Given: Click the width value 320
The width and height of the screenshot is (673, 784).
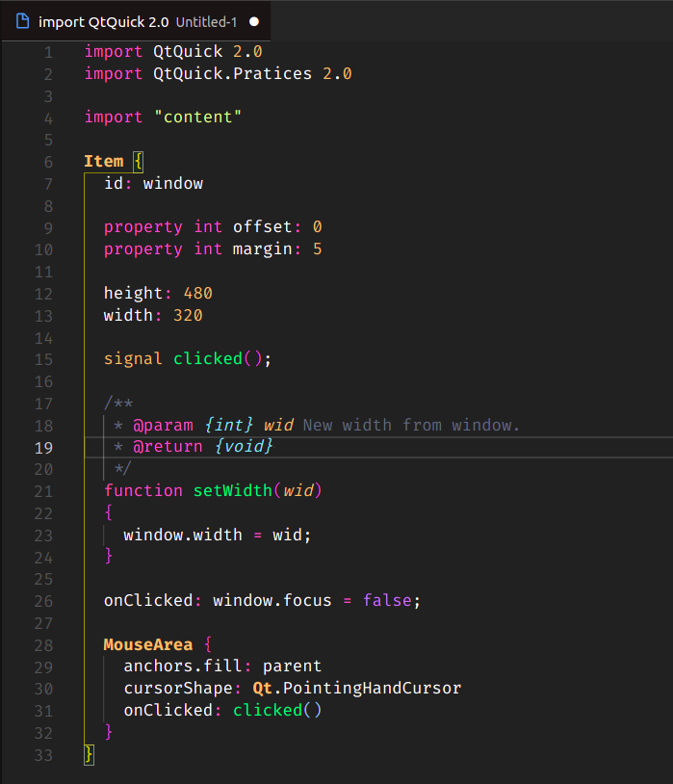Looking at the screenshot, I should point(188,315).
